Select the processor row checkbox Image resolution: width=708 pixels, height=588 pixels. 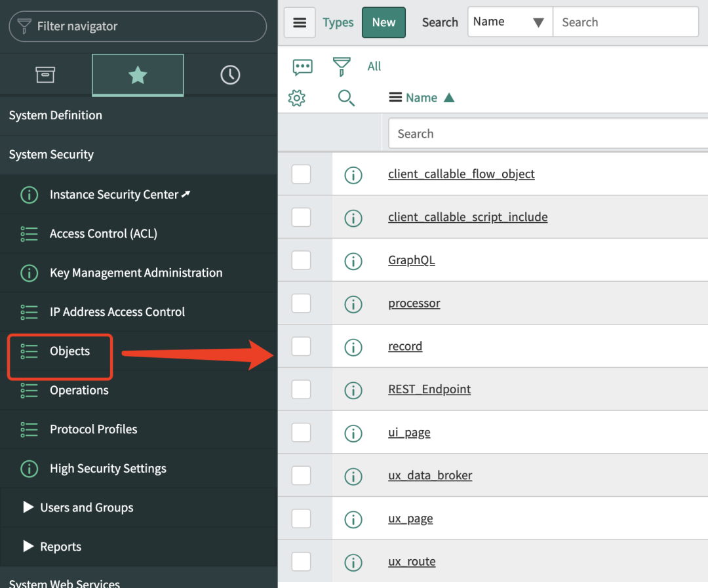pyautogui.click(x=301, y=304)
